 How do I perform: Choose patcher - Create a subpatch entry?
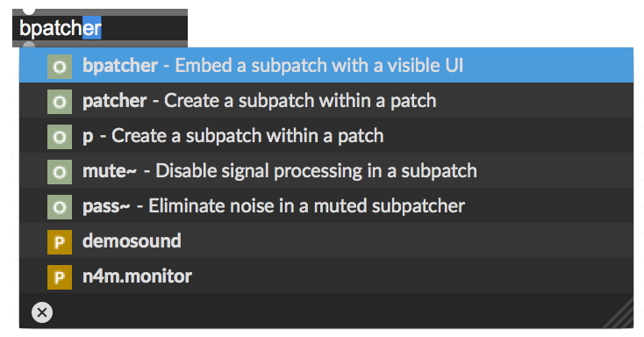click(326, 100)
